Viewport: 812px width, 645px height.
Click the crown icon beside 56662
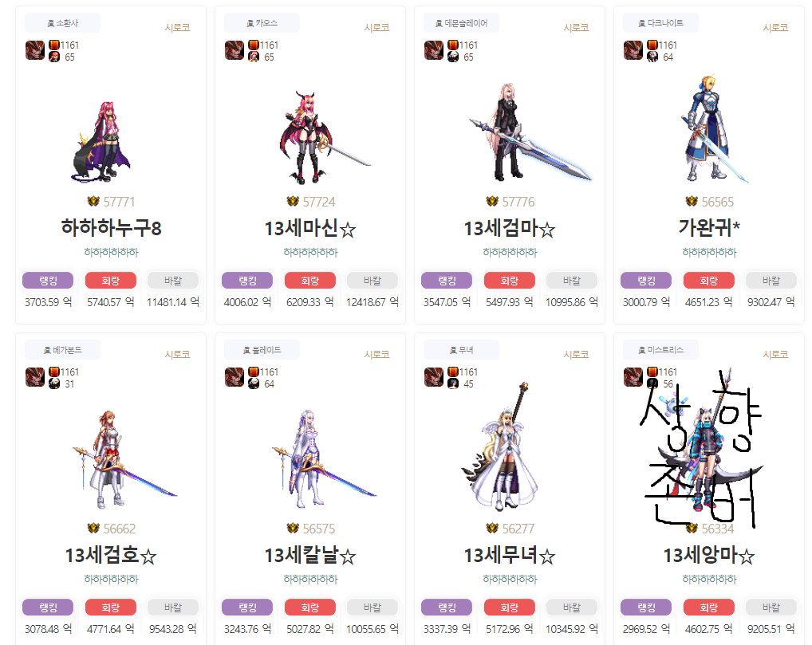[93, 528]
